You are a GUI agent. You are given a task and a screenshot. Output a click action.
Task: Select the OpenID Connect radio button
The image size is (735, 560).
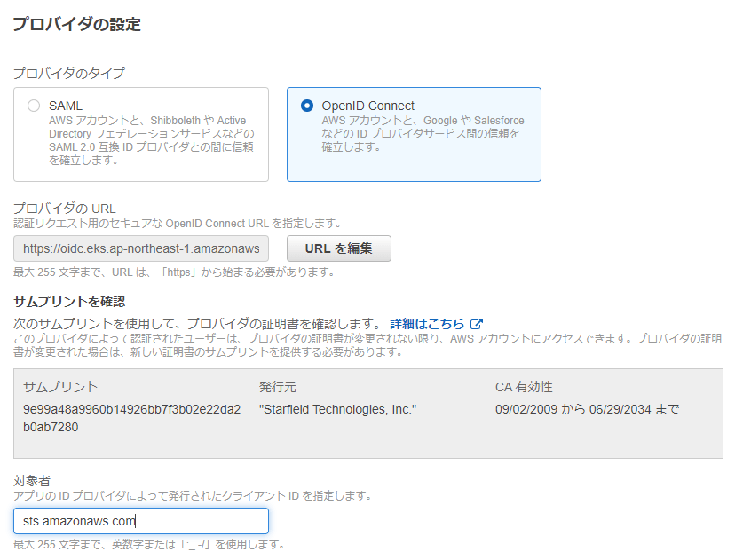click(307, 106)
